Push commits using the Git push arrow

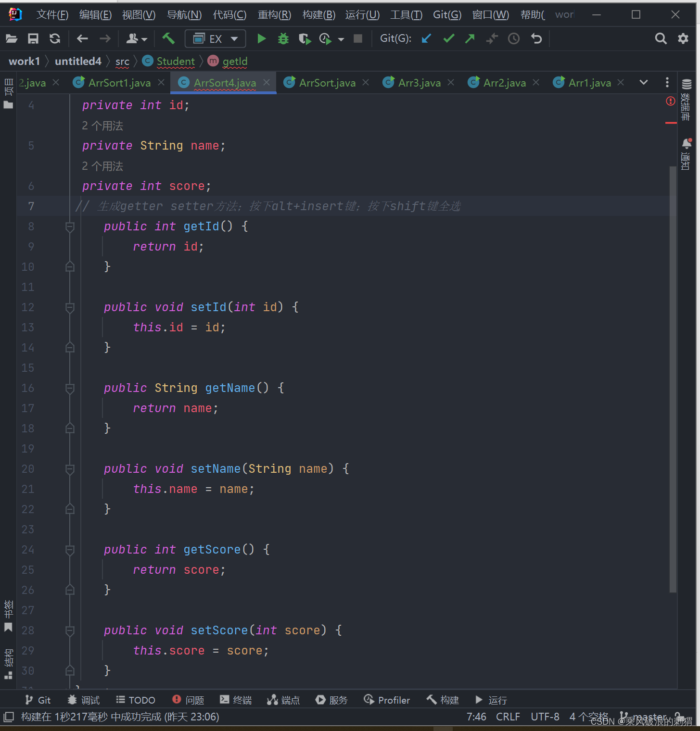tap(470, 38)
